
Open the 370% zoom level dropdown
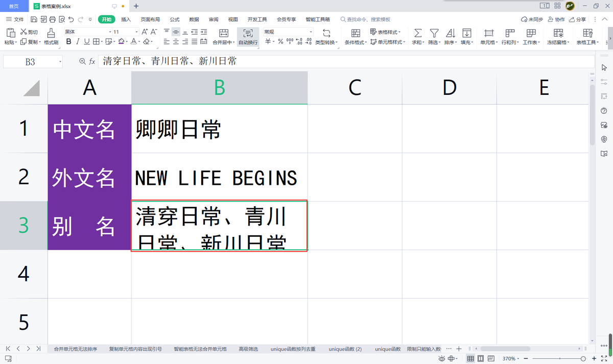coord(512,359)
